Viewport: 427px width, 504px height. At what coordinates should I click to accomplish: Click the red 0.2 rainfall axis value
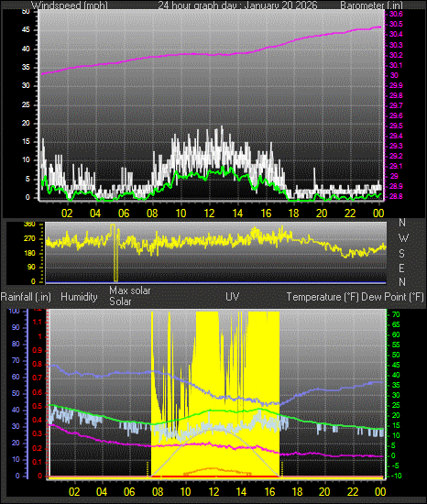[x=38, y=448]
